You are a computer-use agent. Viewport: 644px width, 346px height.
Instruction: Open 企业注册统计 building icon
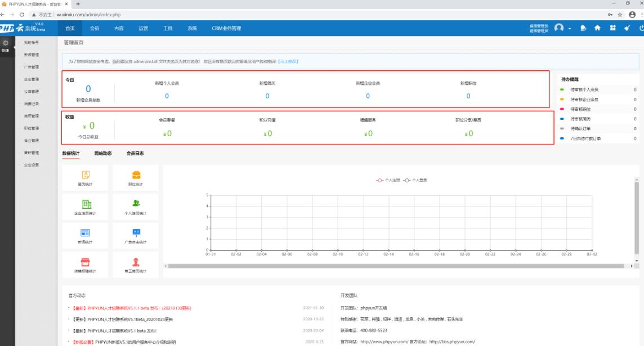tap(86, 204)
